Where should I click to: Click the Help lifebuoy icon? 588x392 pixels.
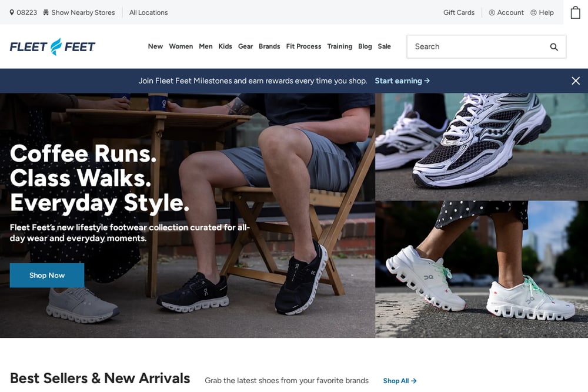[x=533, y=12]
